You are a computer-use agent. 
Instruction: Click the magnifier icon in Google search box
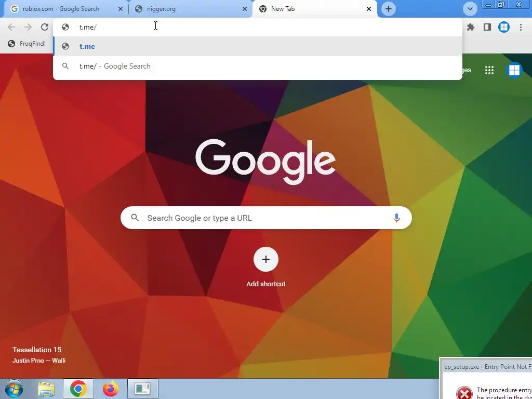pyautogui.click(x=135, y=218)
